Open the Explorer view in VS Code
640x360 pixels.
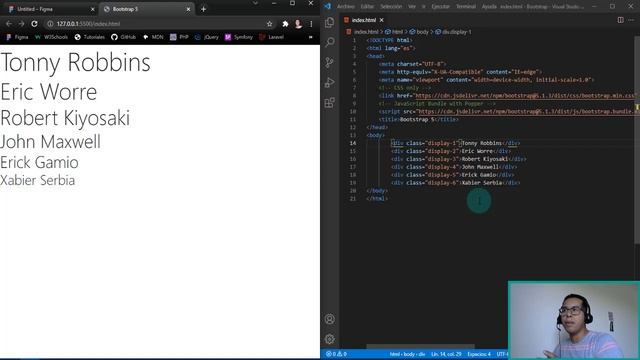point(329,22)
